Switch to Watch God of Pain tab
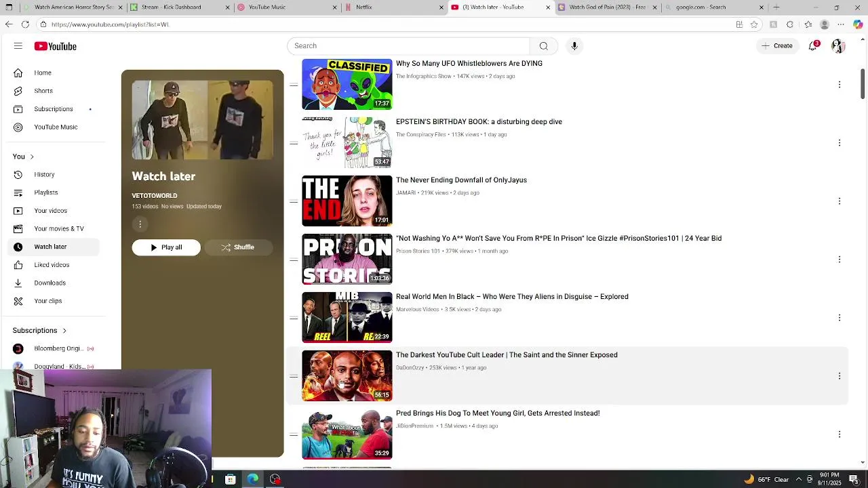 tap(607, 7)
